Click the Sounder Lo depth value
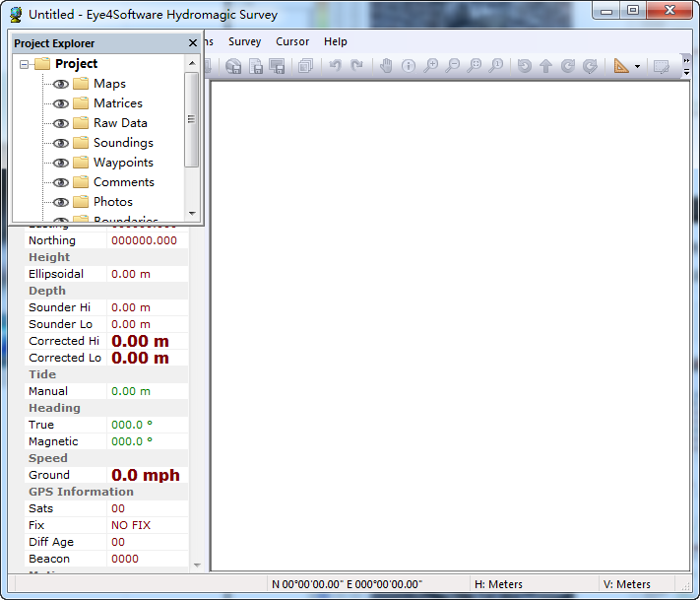Viewport: 700px width, 600px height. [x=130, y=324]
